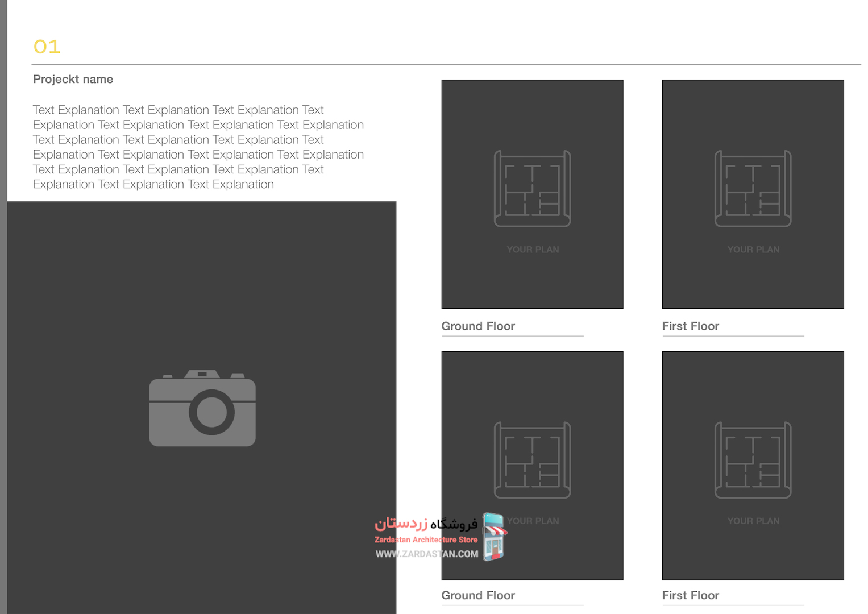Click YOUR PLAN text in the lower First Floor box

click(753, 521)
